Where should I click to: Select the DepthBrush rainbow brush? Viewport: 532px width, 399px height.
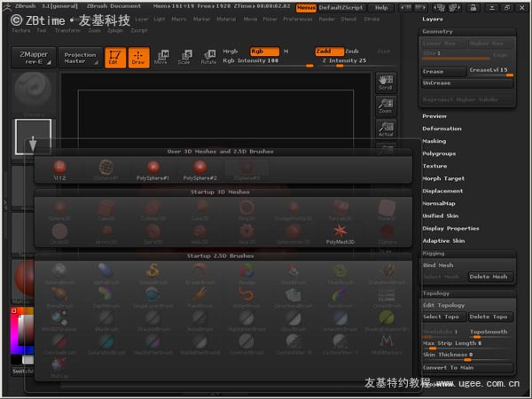(x=106, y=297)
